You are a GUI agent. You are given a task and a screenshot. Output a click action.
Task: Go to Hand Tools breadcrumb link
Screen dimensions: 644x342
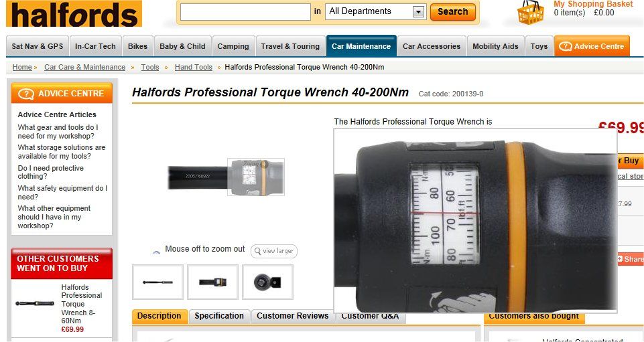(194, 67)
